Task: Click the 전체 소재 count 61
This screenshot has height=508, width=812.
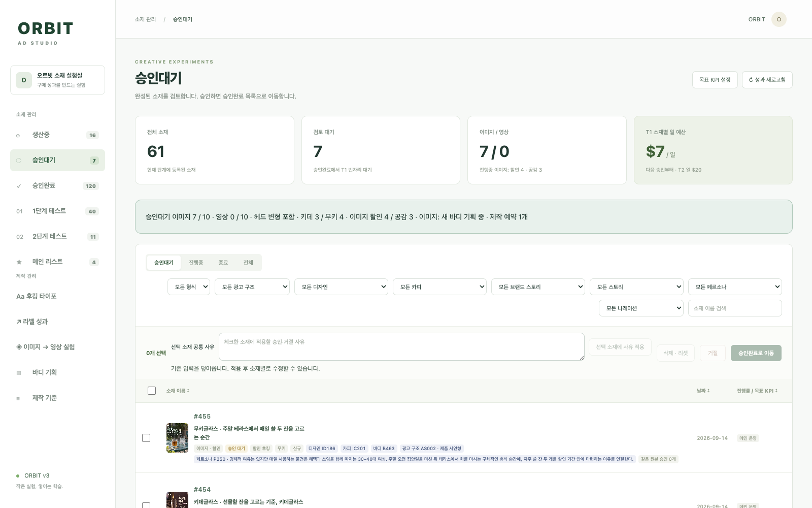Action: point(156,151)
